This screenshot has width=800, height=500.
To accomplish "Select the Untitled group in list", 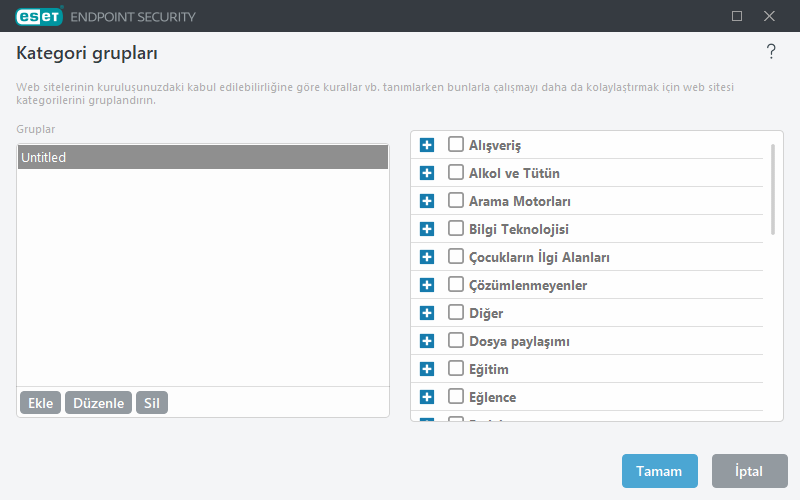I will point(202,157).
